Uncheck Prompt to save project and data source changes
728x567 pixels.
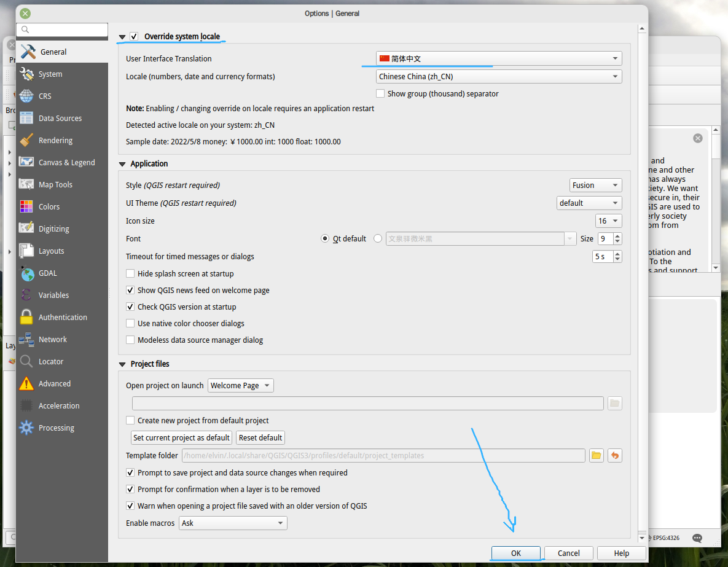[130, 473]
